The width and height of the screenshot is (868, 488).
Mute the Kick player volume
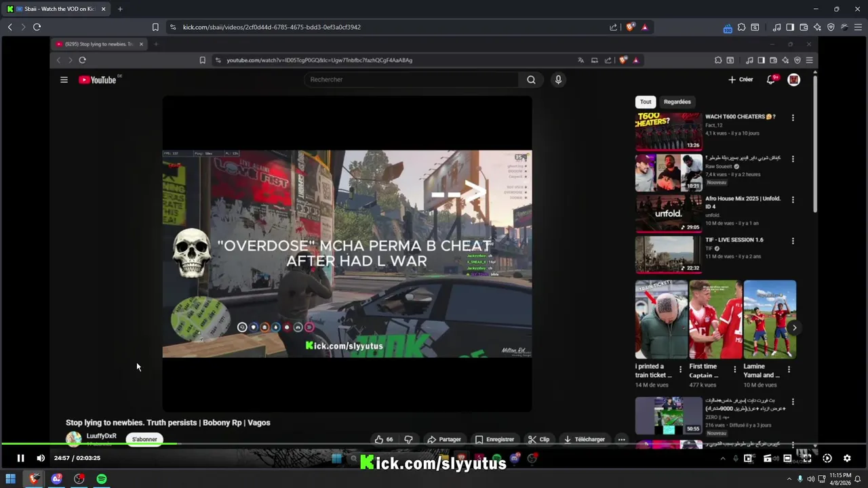[x=41, y=458]
